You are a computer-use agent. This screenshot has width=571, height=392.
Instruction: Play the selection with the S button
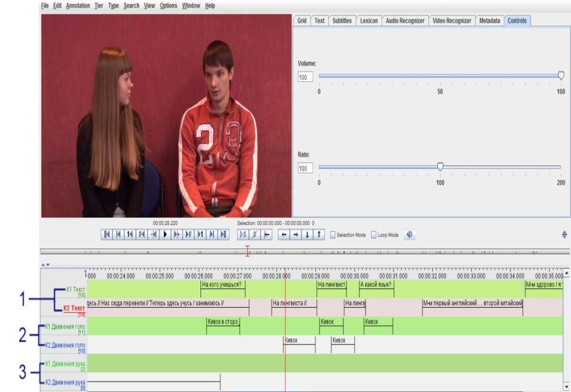(x=243, y=235)
